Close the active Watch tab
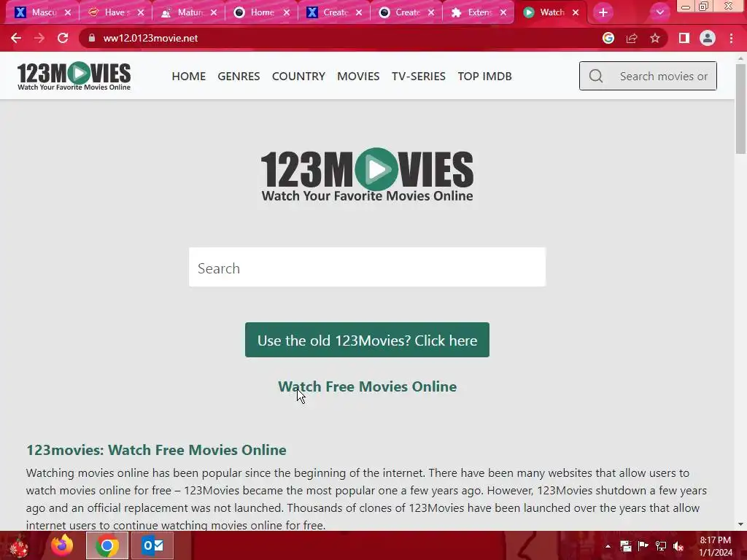The image size is (747, 560). [576, 13]
